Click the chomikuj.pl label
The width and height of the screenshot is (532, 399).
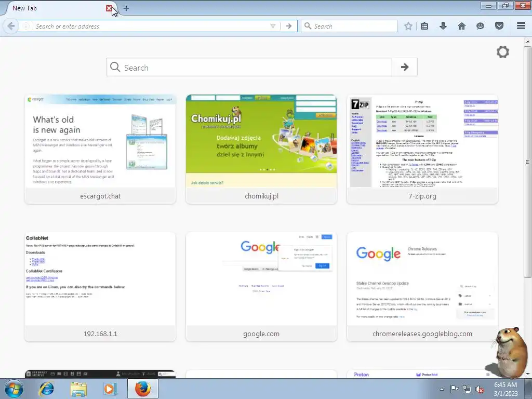(262, 196)
